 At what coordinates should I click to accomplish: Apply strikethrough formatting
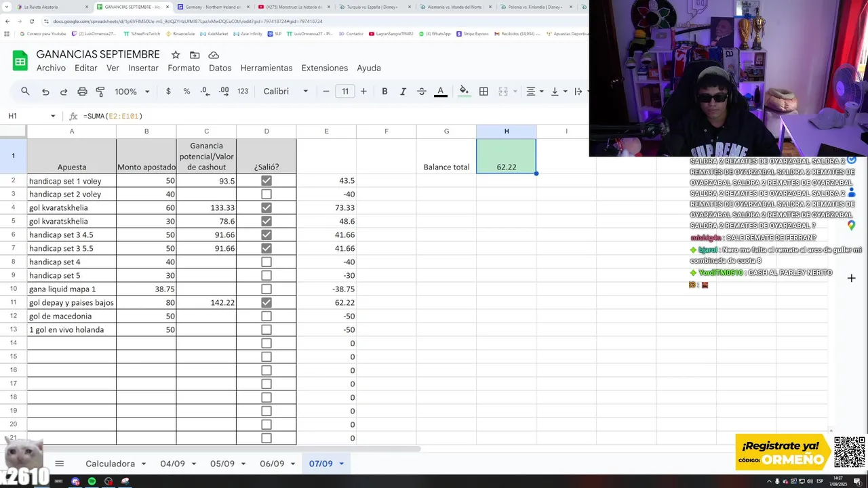point(421,91)
